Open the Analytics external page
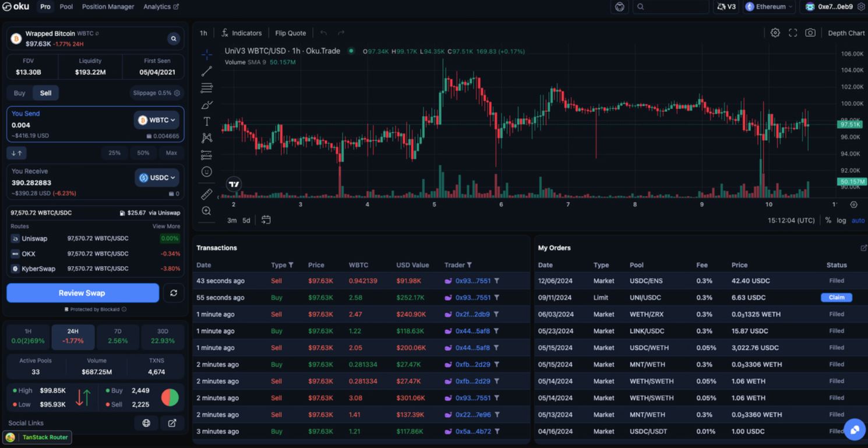868x448 pixels. [x=161, y=7]
